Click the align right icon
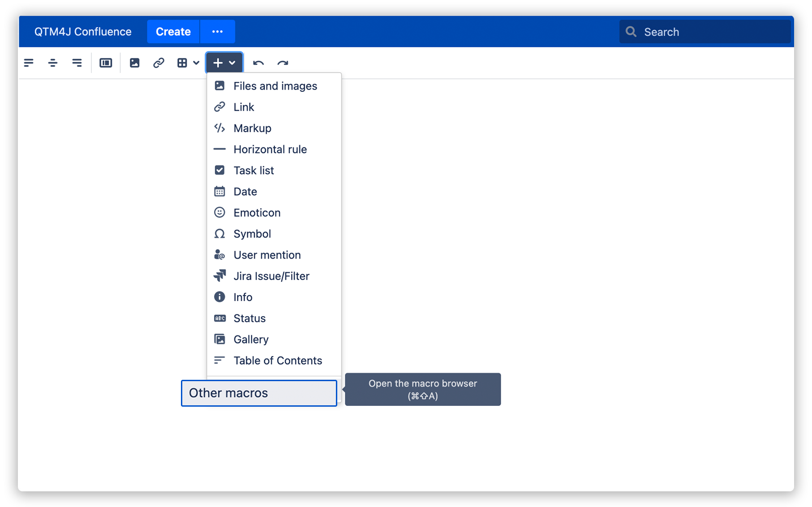 [77, 63]
